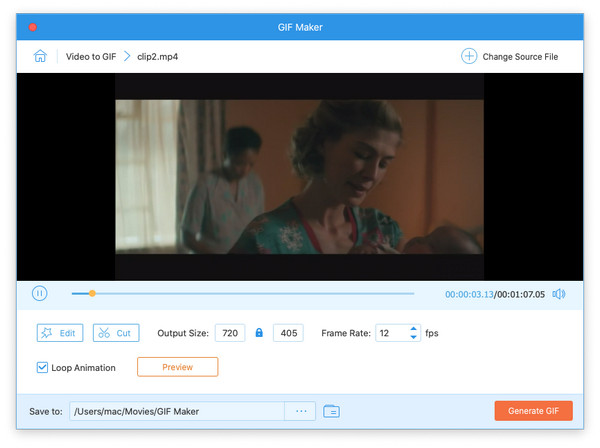Click the orange playback position handle
This screenshot has width=600, height=448.
(92, 293)
